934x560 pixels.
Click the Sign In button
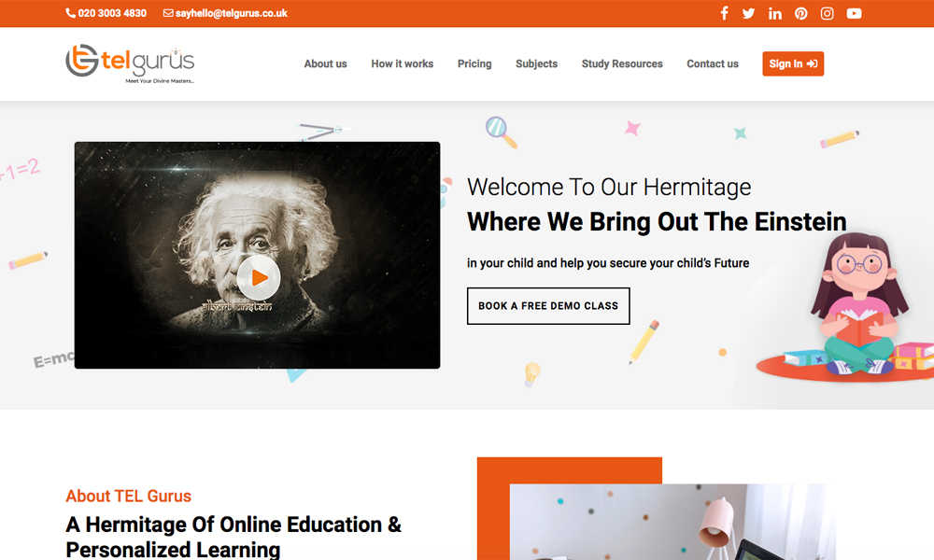(x=793, y=63)
